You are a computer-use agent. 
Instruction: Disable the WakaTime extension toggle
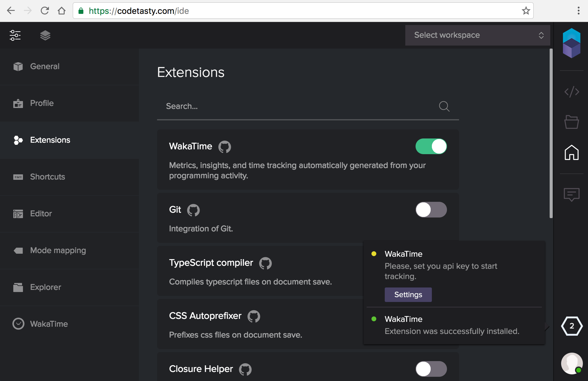point(431,146)
